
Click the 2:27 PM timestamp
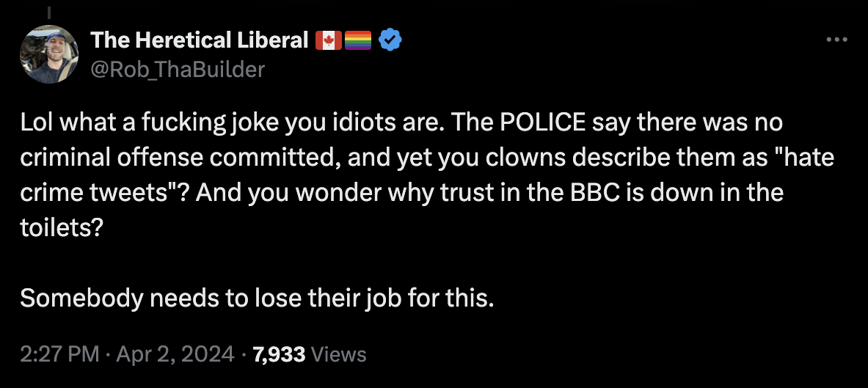tap(59, 354)
